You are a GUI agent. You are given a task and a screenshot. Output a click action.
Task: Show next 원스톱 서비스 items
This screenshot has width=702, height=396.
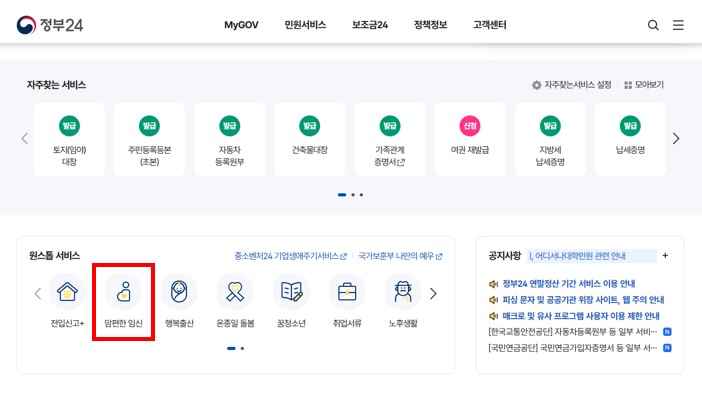433,294
